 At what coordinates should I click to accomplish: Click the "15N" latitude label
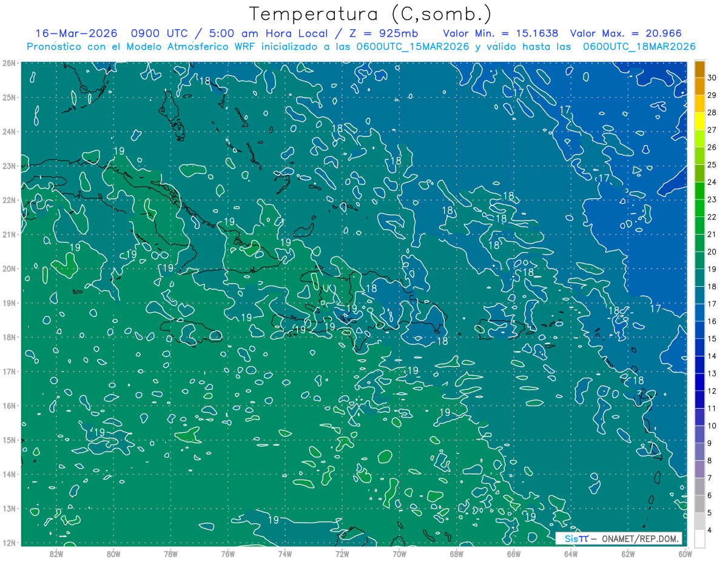8,440
